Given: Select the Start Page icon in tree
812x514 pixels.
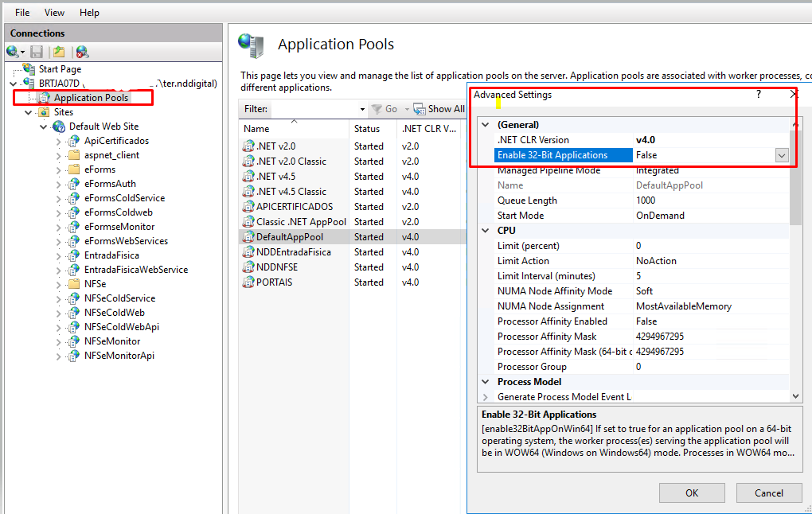Looking at the screenshot, I should coord(29,69).
